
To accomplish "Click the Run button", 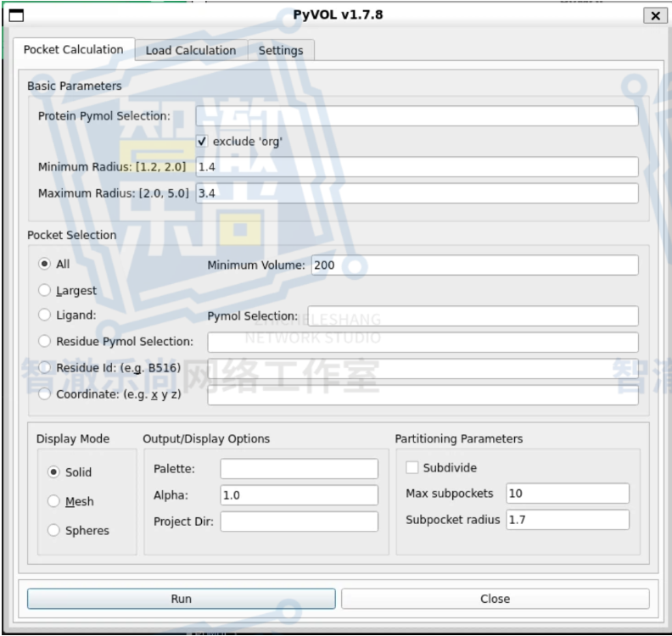I will [182, 599].
